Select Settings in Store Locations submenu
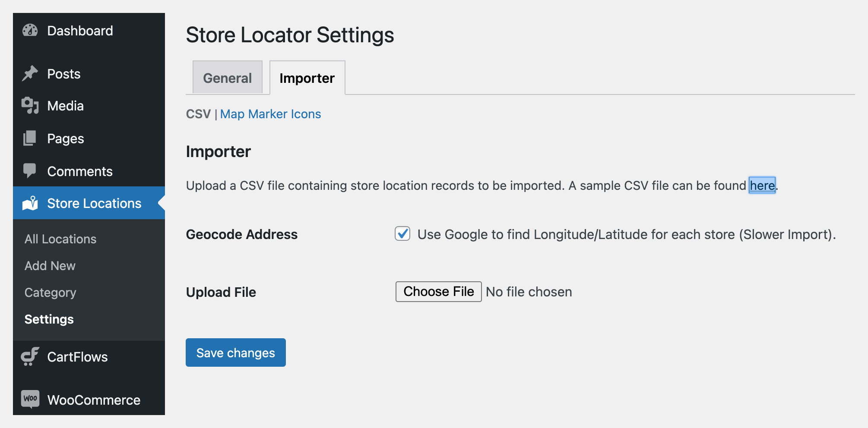868x428 pixels. coord(49,319)
